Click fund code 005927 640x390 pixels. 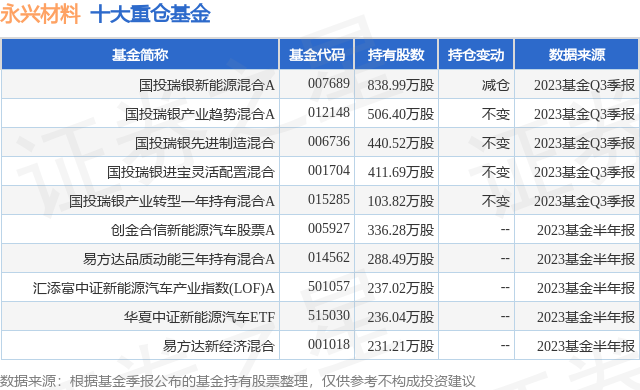tap(329, 228)
